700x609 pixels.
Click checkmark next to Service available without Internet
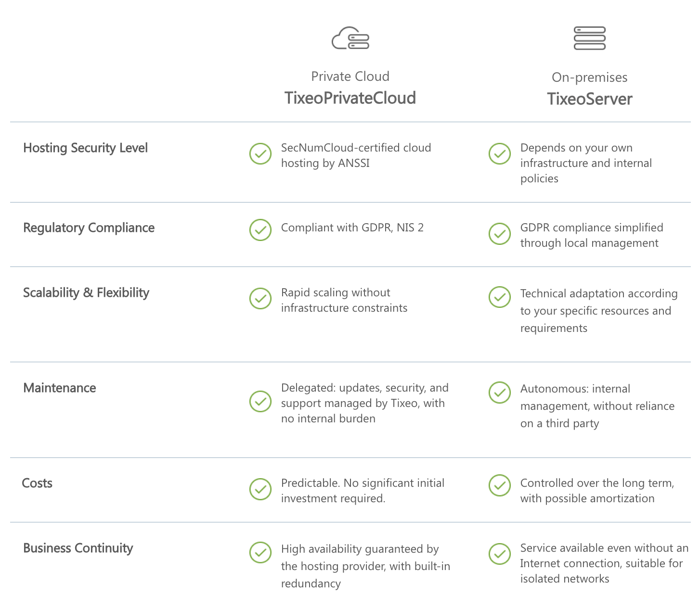pos(500,554)
